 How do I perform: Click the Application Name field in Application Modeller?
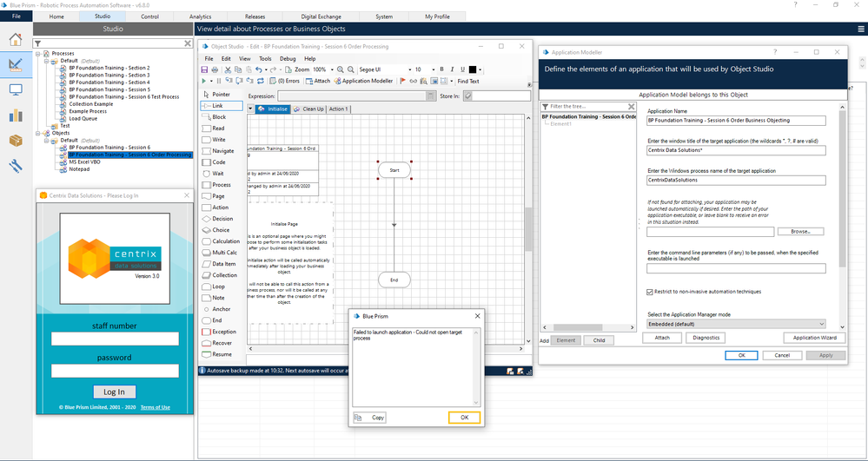[x=736, y=120]
